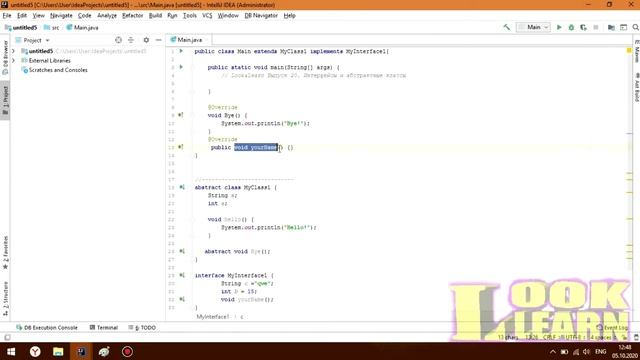Click the src breadcrumb in navigation bar
The height and width of the screenshot is (360, 640).
click(x=52, y=27)
